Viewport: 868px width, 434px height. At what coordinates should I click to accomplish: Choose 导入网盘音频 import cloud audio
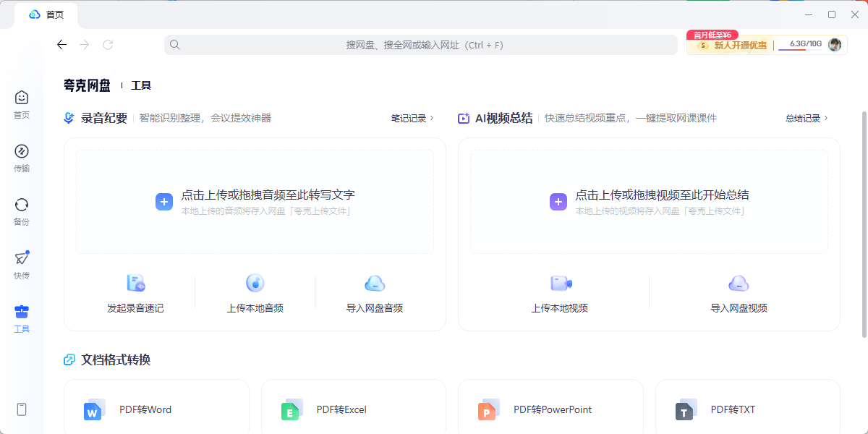(x=374, y=293)
